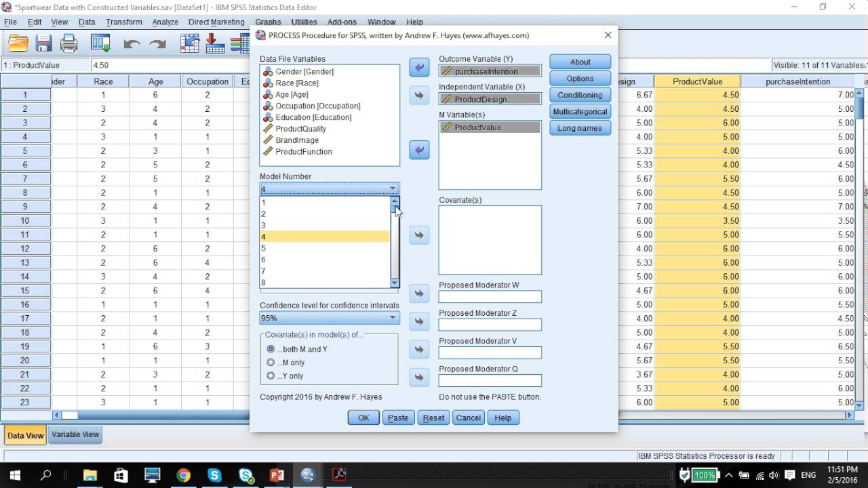The height and width of the screenshot is (488, 868).
Task: Choose model 1 in the list
Action: pyautogui.click(x=325, y=202)
